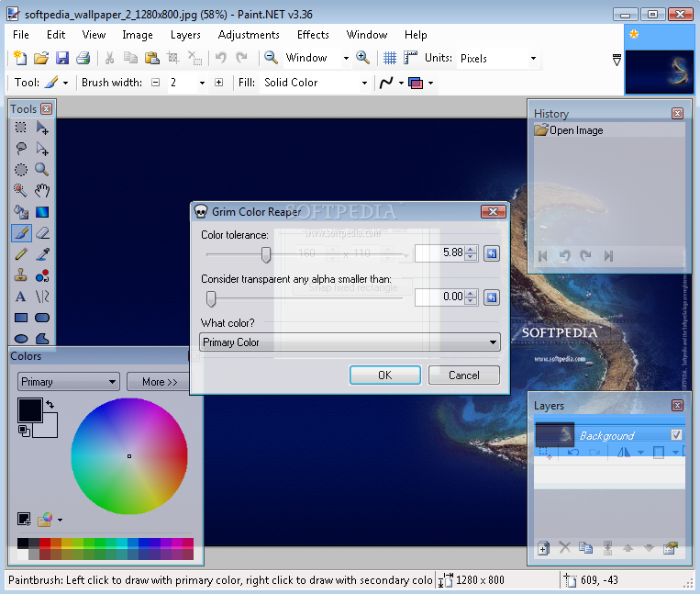
Task: Select the Move Selected Pixels tool
Action: (x=42, y=128)
